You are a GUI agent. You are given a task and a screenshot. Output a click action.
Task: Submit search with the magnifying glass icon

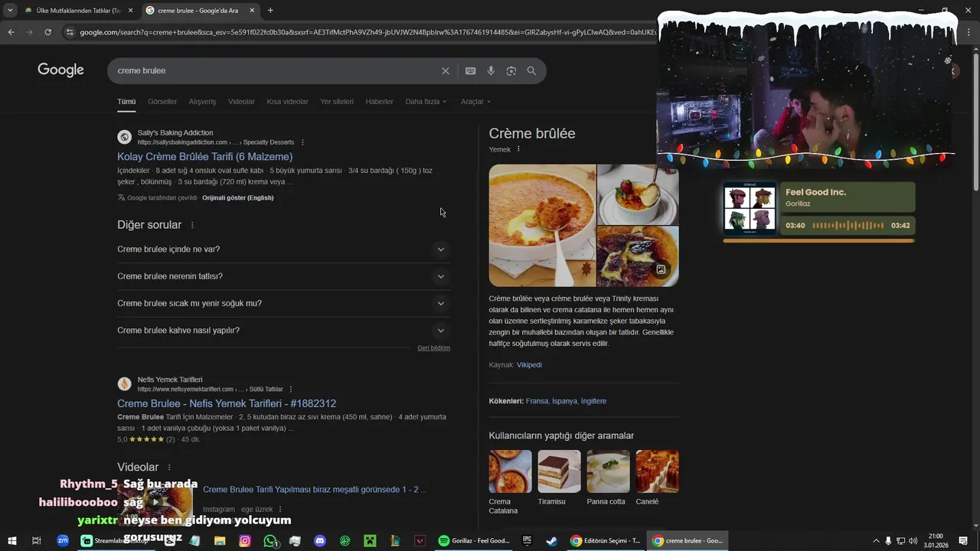(531, 70)
